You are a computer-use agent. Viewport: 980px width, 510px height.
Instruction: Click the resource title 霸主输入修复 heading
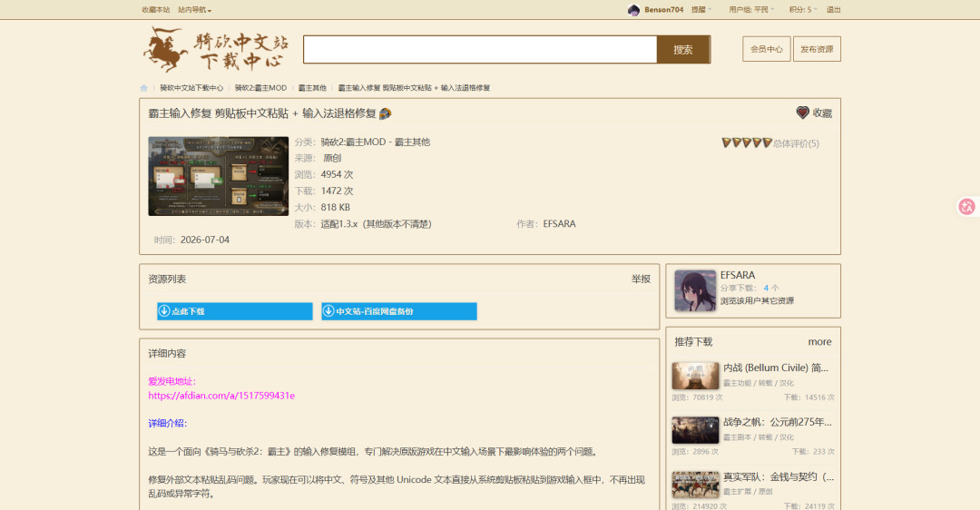pos(262,113)
